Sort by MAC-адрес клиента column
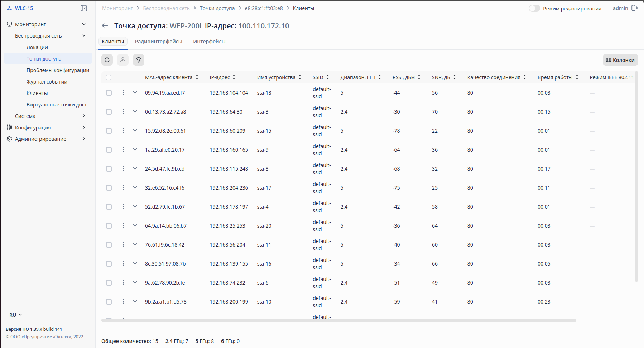 click(x=197, y=77)
